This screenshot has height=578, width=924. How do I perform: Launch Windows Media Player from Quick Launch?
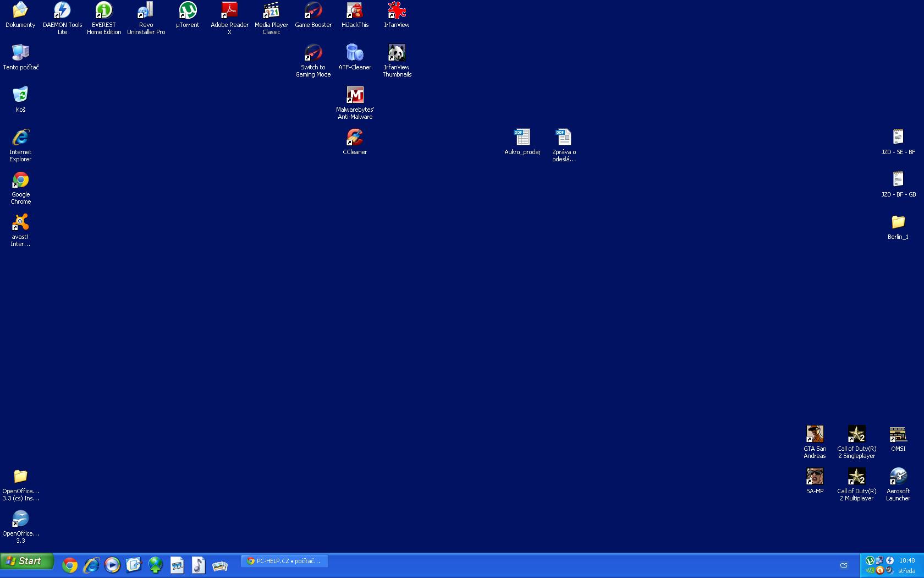click(112, 565)
